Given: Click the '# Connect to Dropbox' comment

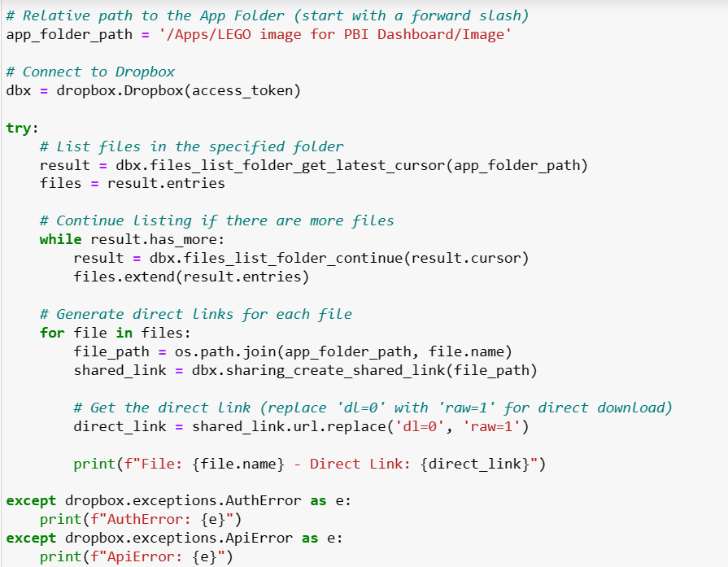Looking at the screenshot, I should click(x=90, y=72).
